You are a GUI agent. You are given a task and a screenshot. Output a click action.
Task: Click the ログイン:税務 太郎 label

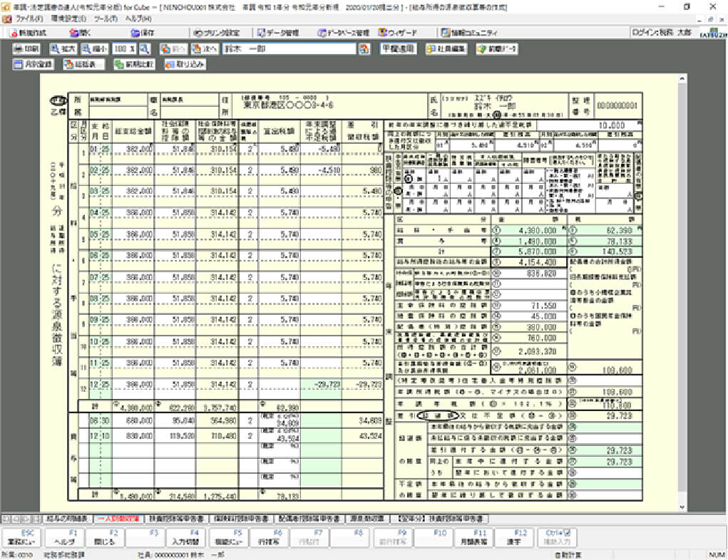tap(662, 33)
